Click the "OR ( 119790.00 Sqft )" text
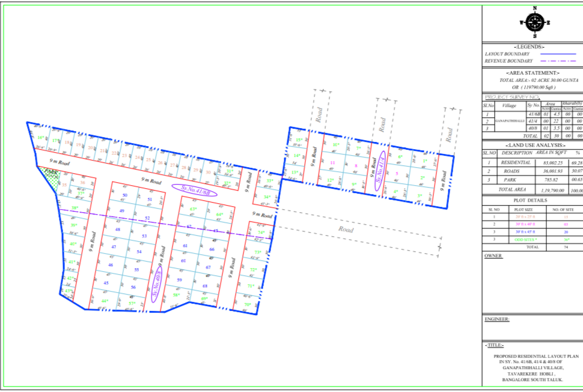Viewport: 583px width, 392px height. [534, 87]
